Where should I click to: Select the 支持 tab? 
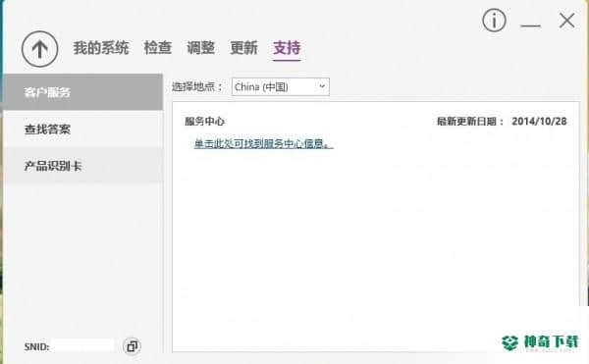point(287,48)
